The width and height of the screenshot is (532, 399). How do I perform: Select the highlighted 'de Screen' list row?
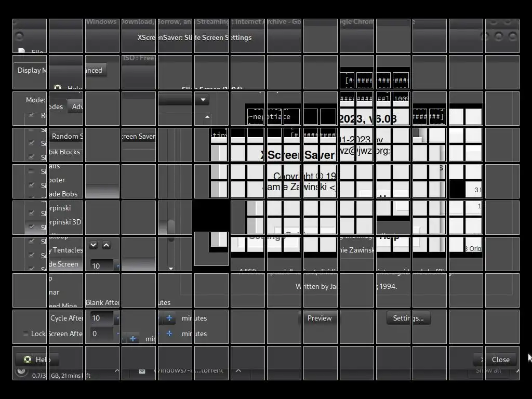(x=66, y=264)
